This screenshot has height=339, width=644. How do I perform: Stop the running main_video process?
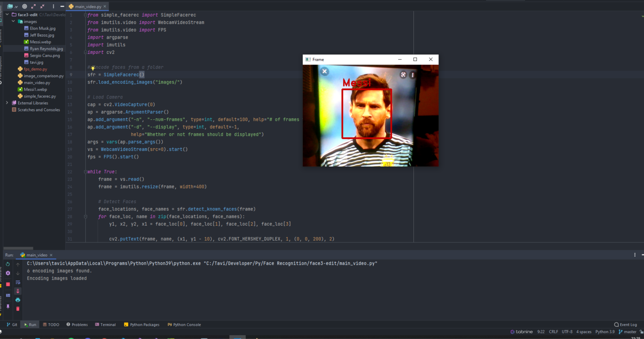pos(8,284)
